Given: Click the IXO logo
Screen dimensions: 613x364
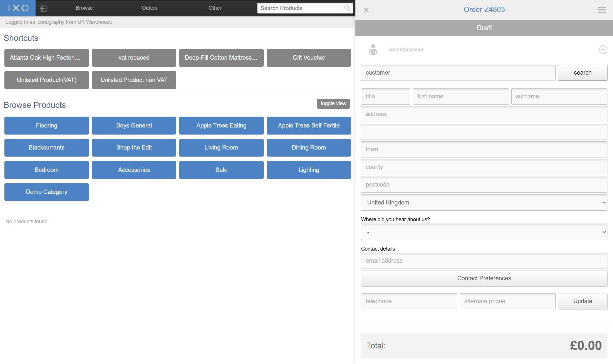Looking at the screenshot, I should pos(18,8).
